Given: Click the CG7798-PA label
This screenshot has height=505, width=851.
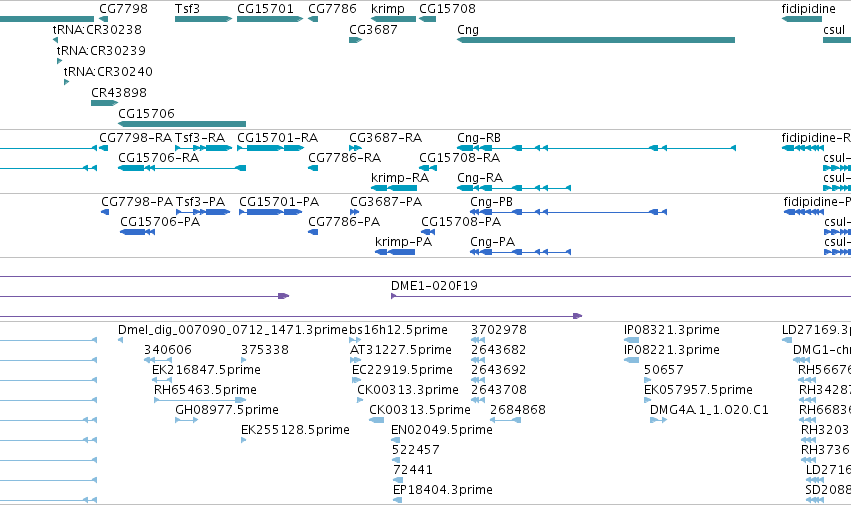Looking at the screenshot, I should pos(137,202).
